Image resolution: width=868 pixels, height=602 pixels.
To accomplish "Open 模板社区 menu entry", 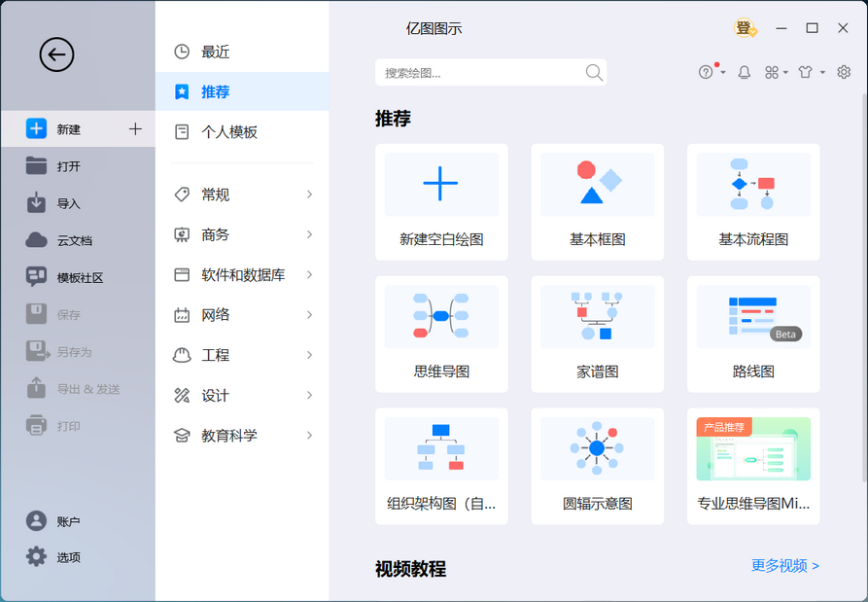I will coord(78,277).
